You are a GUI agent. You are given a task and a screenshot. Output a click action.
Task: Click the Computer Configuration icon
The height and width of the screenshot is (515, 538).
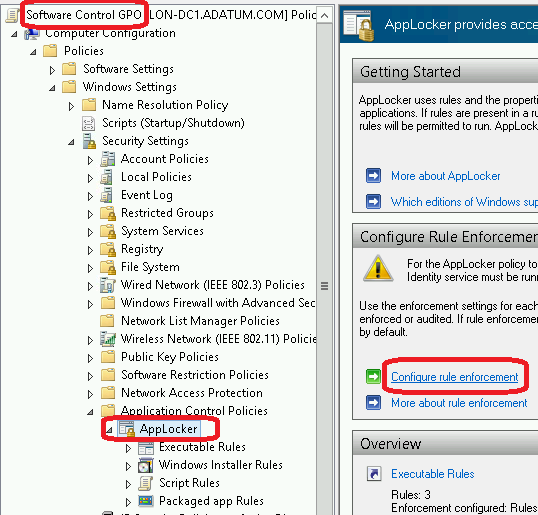point(32,34)
